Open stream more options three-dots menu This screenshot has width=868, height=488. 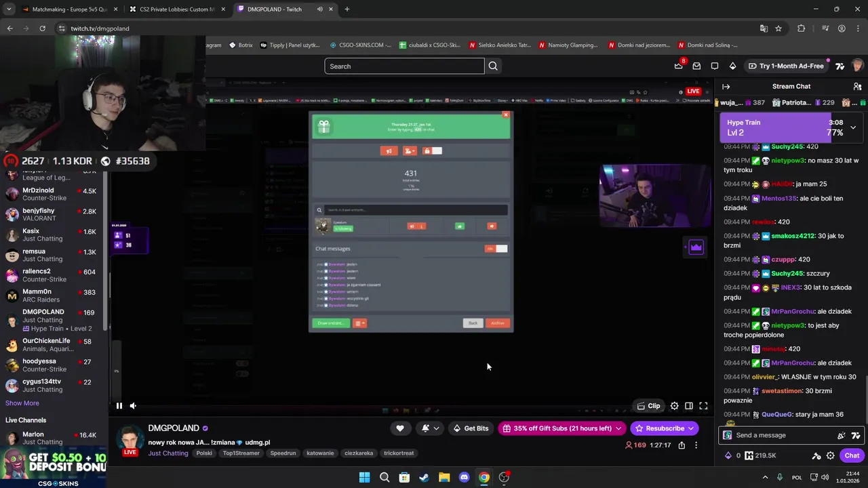click(696, 445)
